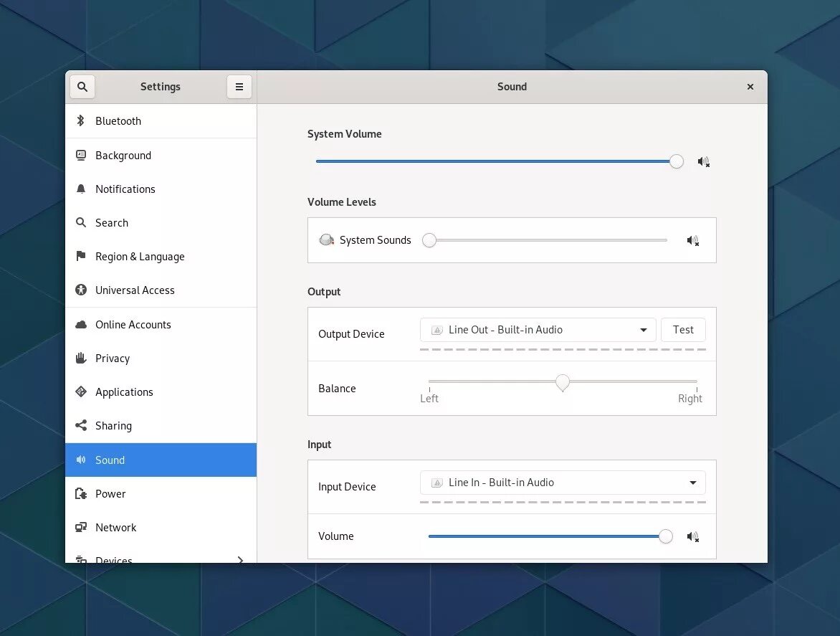Click the Sound speaker icon in sidebar
Screen dimensions: 840x636
81,460
